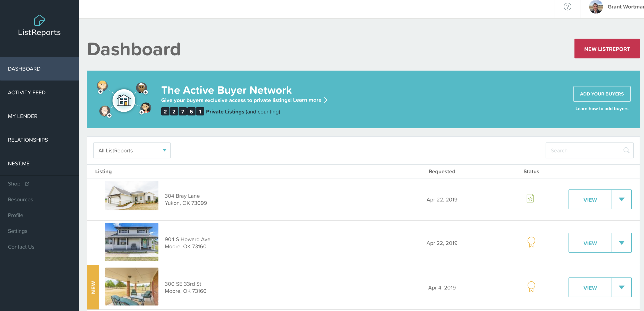
Task: Click the Add Your Buyers button
Action: coord(602,94)
